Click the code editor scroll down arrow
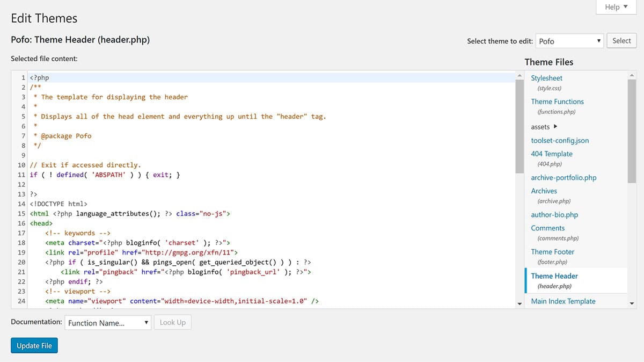Image resolution: width=644 pixels, height=362 pixels. click(x=519, y=304)
